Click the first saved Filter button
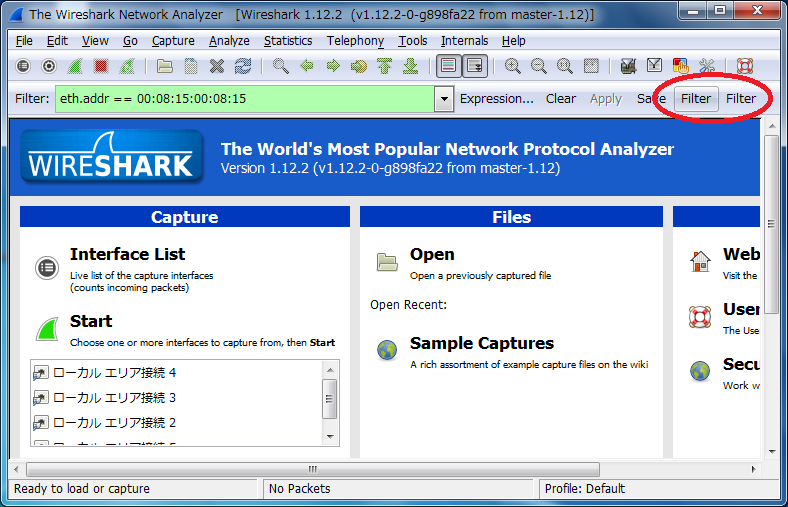The image size is (788, 507). pyautogui.click(x=696, y=98)
